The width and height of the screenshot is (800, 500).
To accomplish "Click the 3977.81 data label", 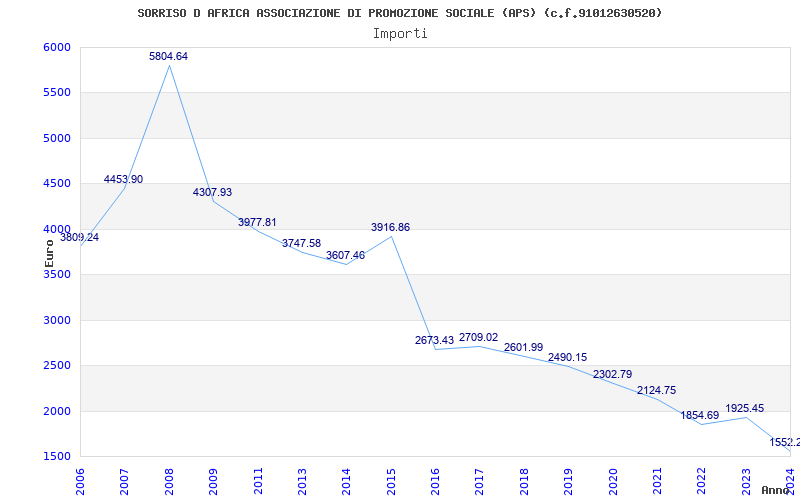I will point(257,222).
